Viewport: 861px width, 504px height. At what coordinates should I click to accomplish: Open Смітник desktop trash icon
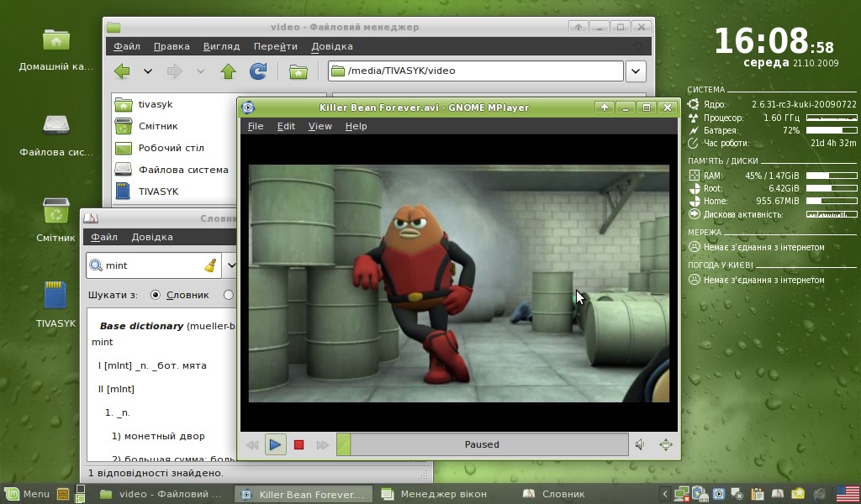[x=56, y=219]
